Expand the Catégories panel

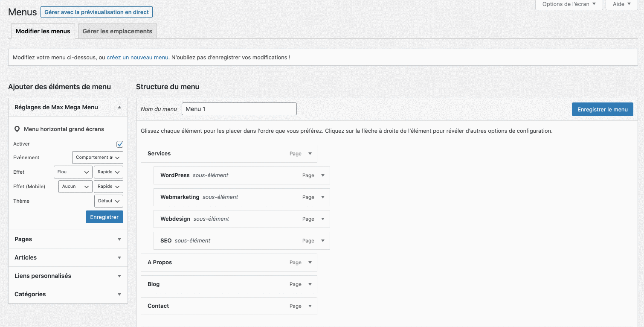point(120,294)
